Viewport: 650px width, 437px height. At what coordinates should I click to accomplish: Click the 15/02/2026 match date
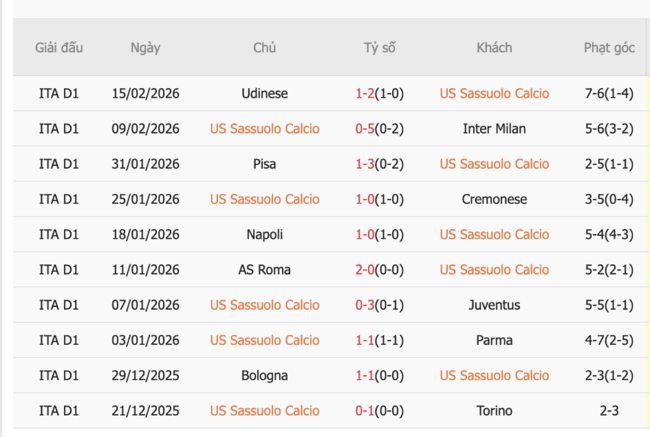(145, 93)
